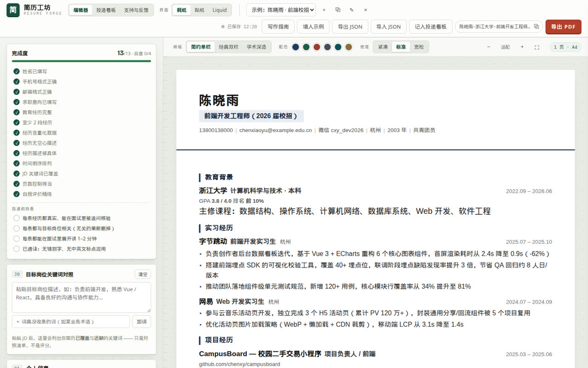Click the 导出 PDF button

point(563,27)
